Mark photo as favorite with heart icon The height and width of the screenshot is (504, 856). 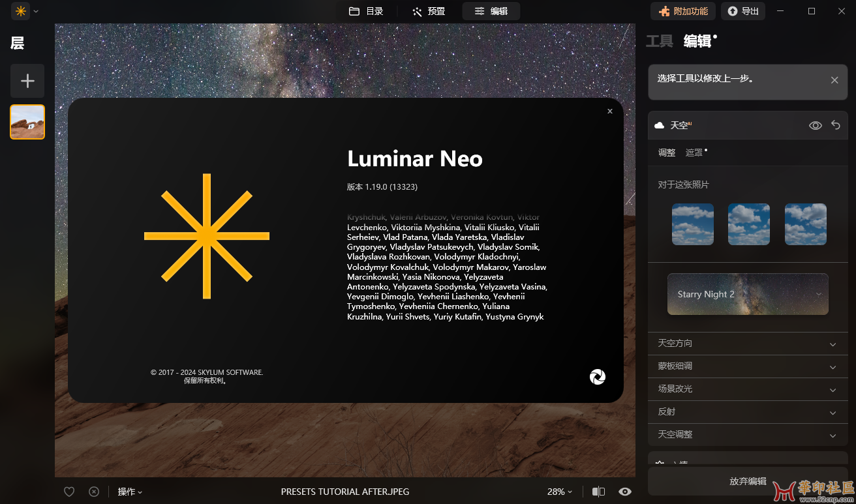tap(69, 492)
